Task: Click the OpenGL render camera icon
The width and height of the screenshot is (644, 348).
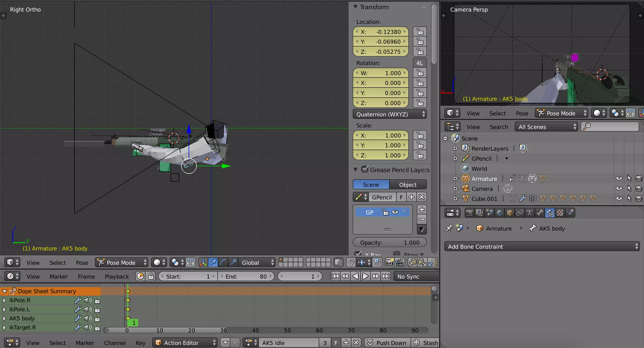Action: coord(389,263)
